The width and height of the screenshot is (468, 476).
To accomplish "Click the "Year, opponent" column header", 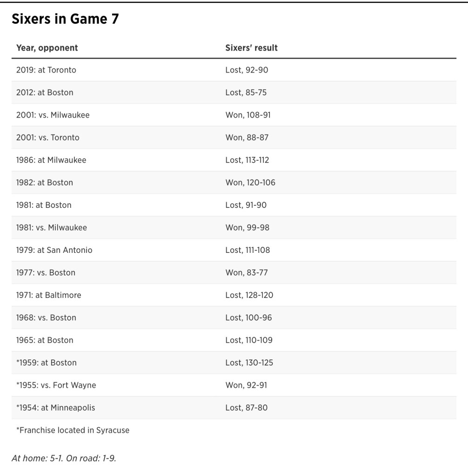I will [47, 48].
